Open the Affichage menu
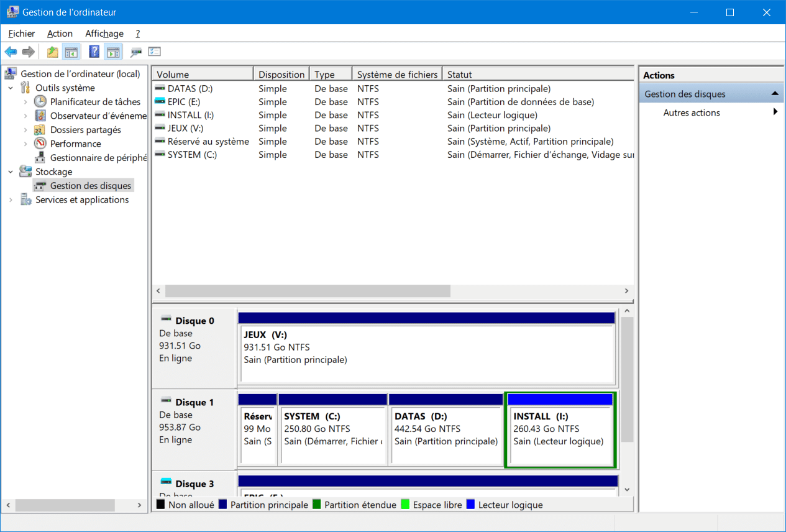This screenshot has height=532, width=786. pyautogui.click(x=104, y=34)
